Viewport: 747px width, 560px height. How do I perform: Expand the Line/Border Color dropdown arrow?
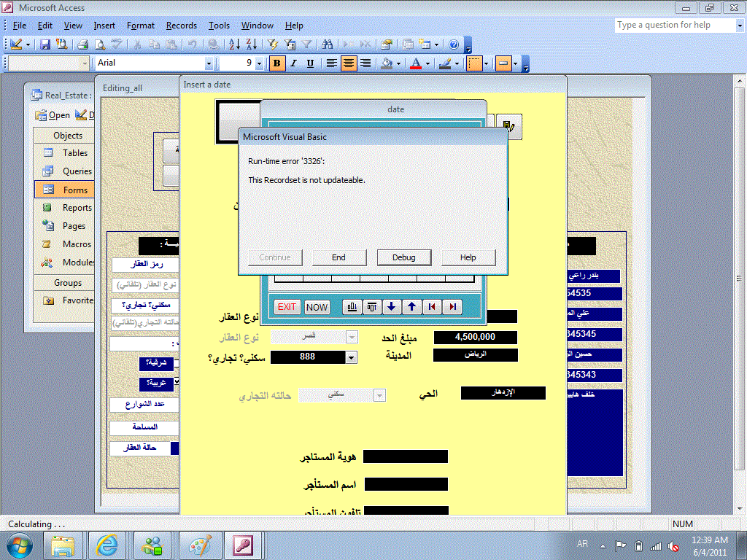point(457,63)
